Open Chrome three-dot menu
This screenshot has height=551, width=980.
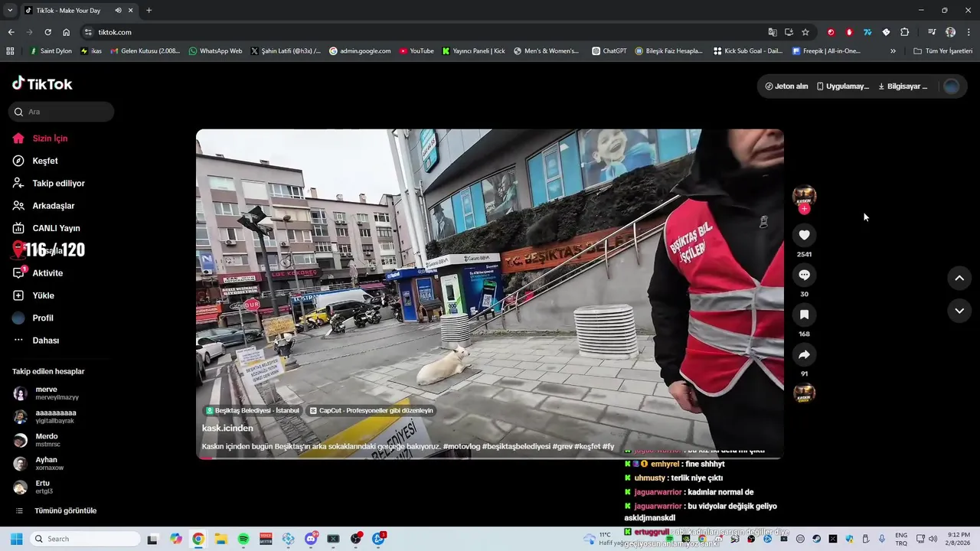(969, 32)
